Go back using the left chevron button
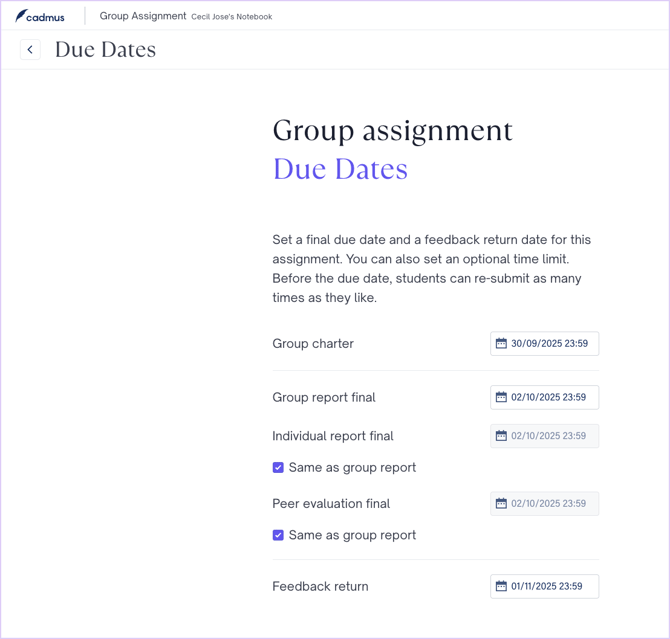This screenshot has height=639, width=670. click(30, 50)
